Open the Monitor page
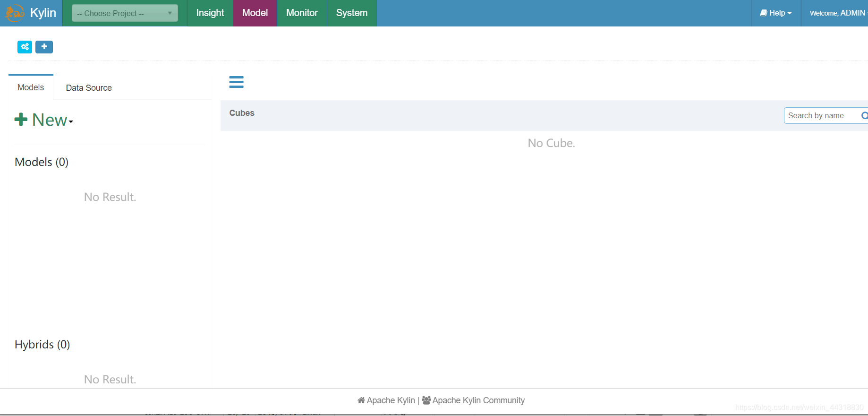The image size is (868, 416). (x=302, y=13)
